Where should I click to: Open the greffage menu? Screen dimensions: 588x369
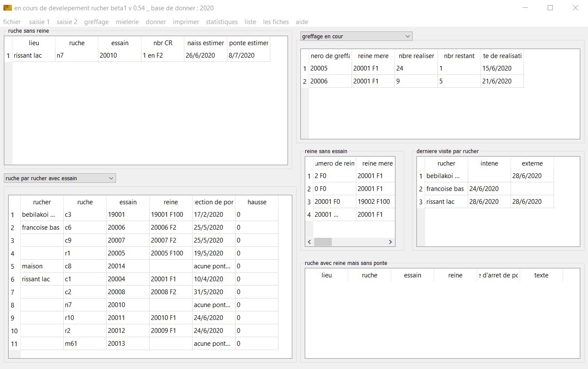96,22
